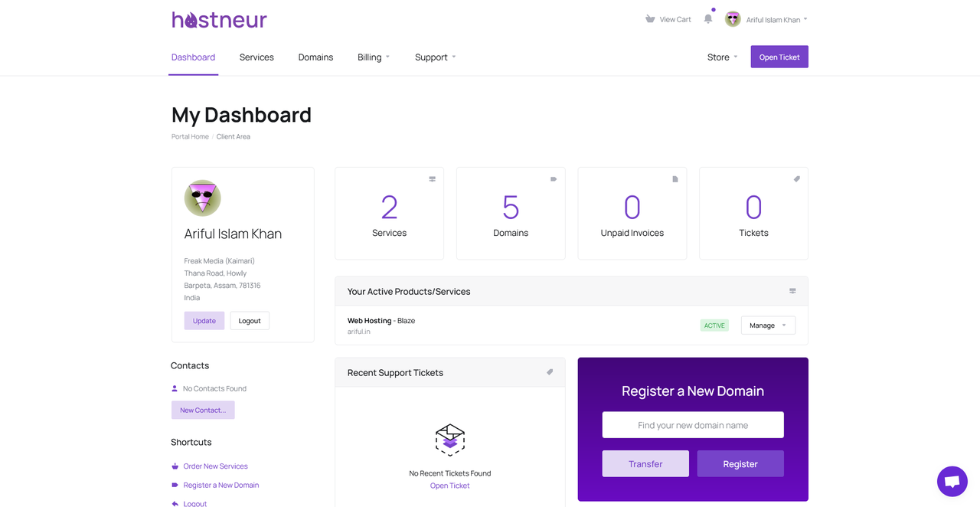The image size is (980, 507).
Task: Open the Order New Services shortcut
Action: (x=215, y=466)
